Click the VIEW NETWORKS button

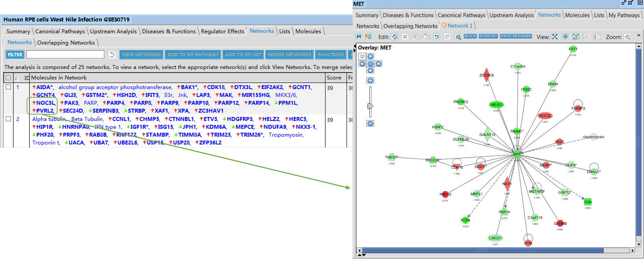[x=141, y=55]
